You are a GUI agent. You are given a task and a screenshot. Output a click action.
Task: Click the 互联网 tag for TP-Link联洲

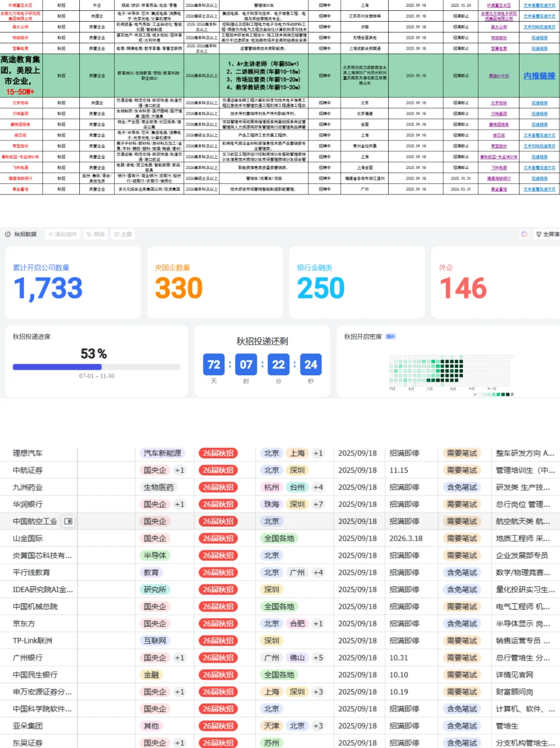(155, 641)
